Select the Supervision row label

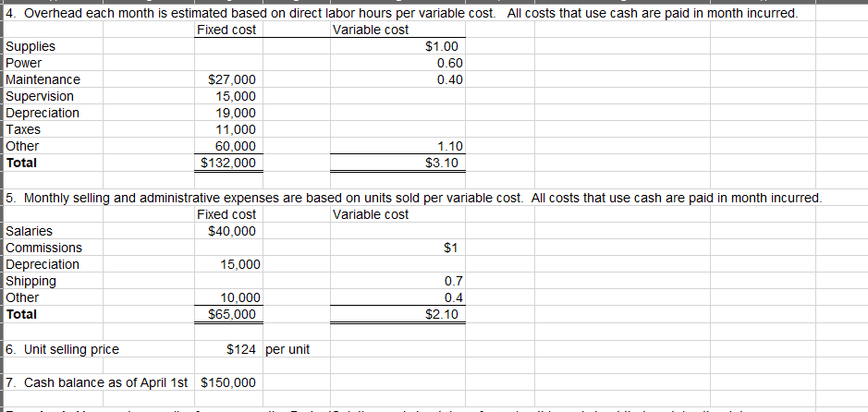(x=40, y=96)
